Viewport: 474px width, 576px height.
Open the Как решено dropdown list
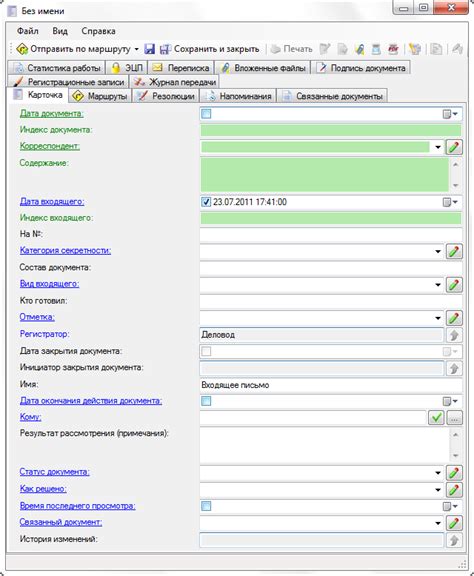[x=438, y=490]
